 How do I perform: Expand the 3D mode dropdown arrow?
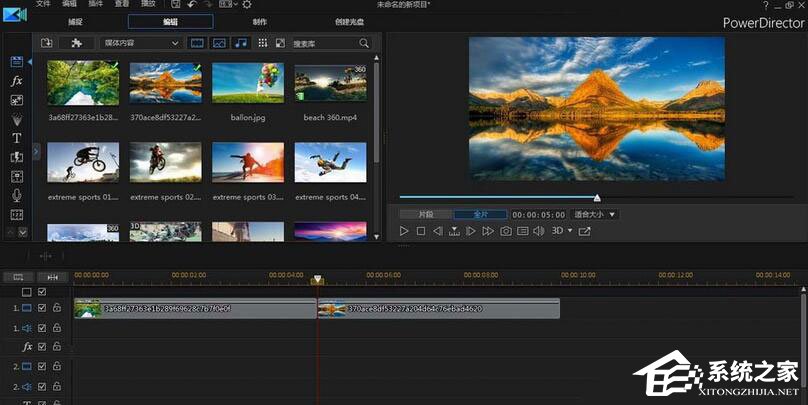click(x=570, y=231)
